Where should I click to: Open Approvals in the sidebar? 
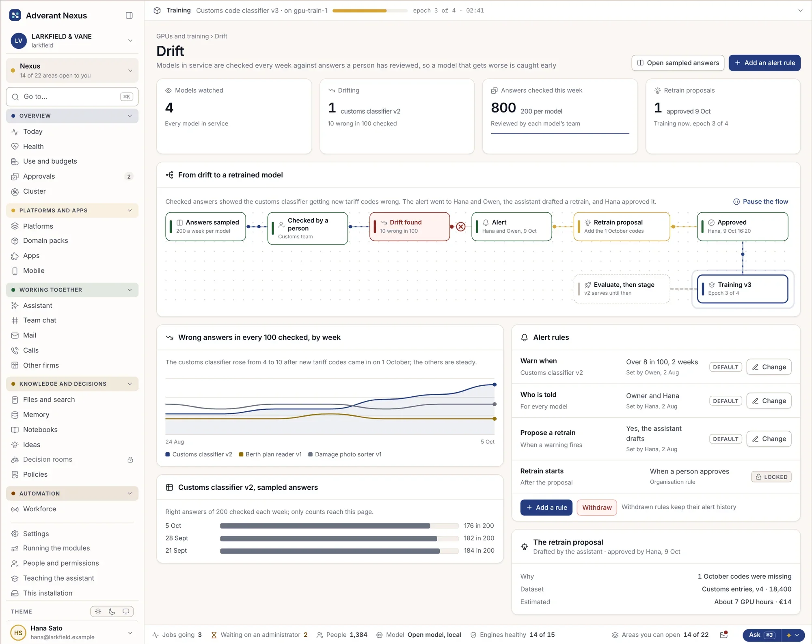click(72, 176)
